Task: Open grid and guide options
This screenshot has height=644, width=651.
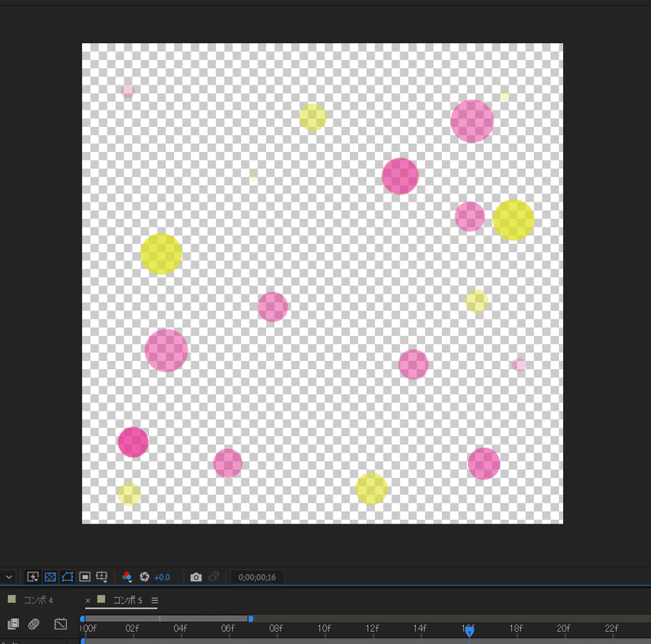Action: (102, 577)
